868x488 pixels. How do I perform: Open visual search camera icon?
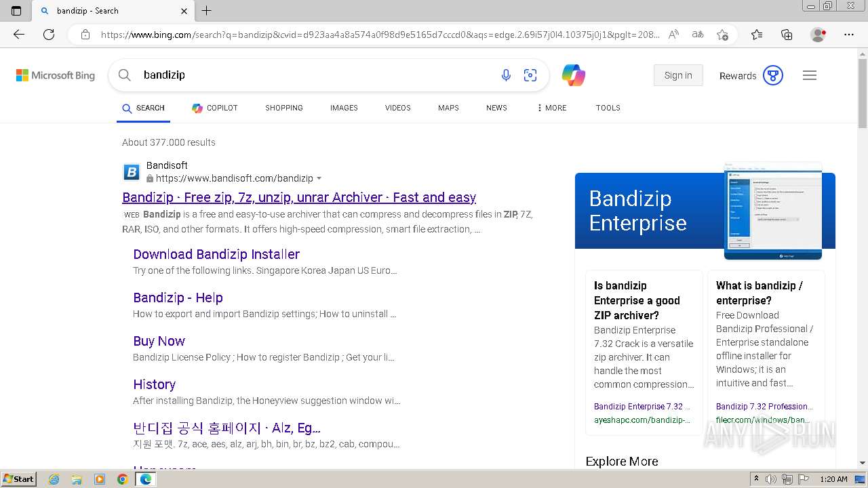point(530,75)
